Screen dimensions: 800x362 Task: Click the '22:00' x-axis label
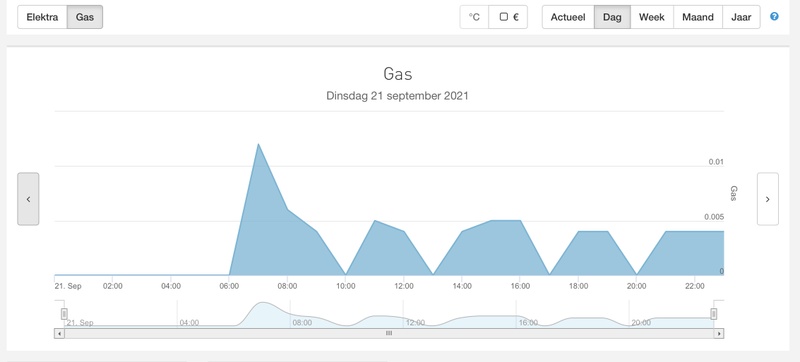695,286
